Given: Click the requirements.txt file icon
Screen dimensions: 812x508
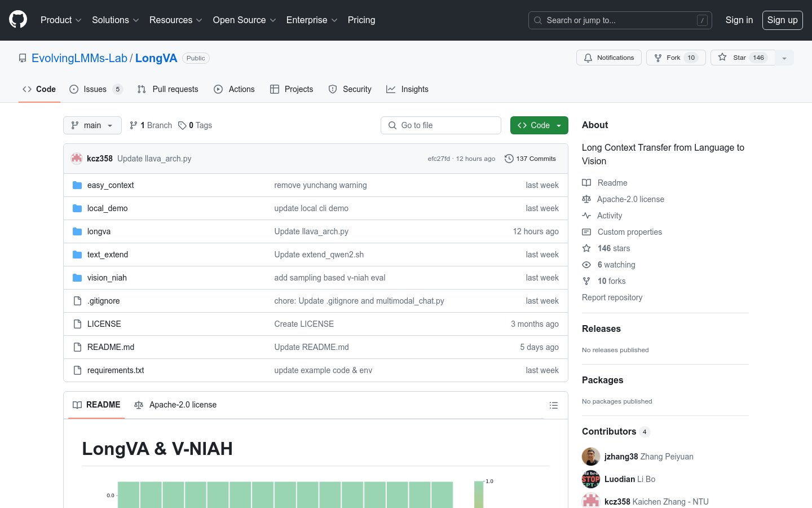Looking at the screenshot, I should point(77,370).
